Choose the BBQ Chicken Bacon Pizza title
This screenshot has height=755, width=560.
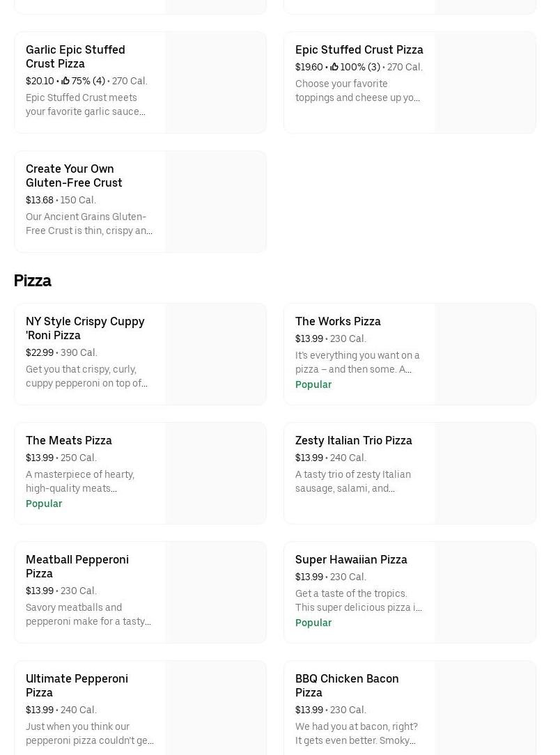pyautogui.click(x=347, y=685)
